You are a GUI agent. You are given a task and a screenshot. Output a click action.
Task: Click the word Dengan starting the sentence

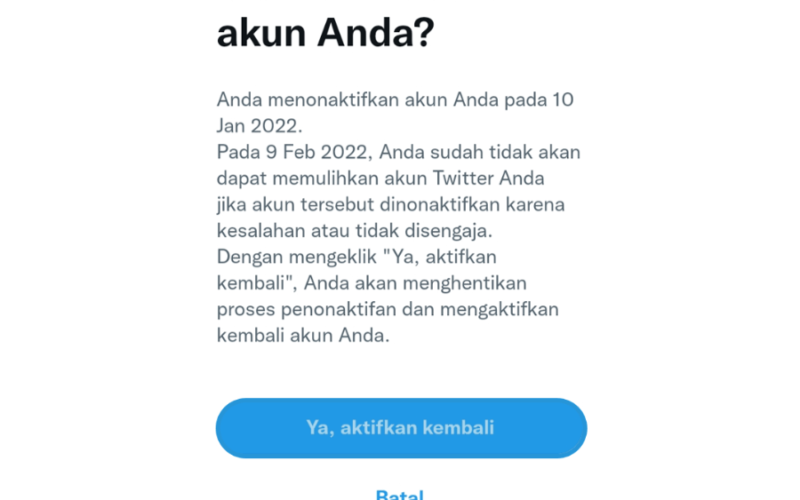pyautogui.click(x=250, y=257)
